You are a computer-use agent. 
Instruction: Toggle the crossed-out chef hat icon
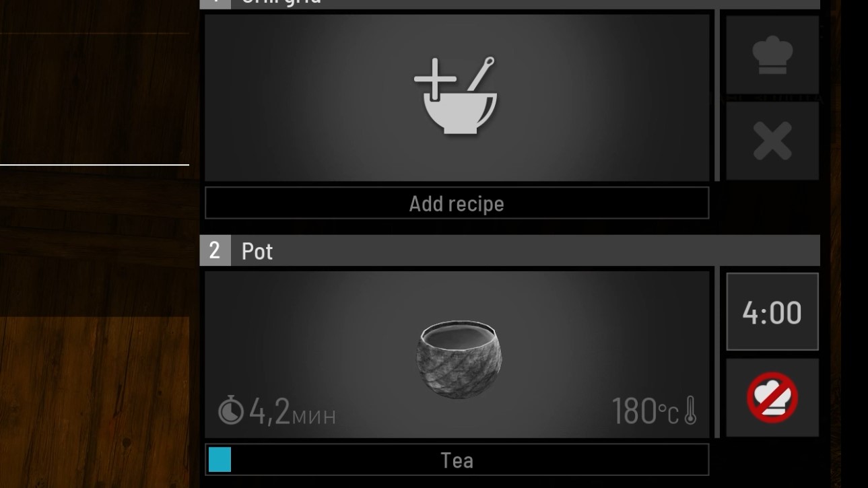click(772, 398)
